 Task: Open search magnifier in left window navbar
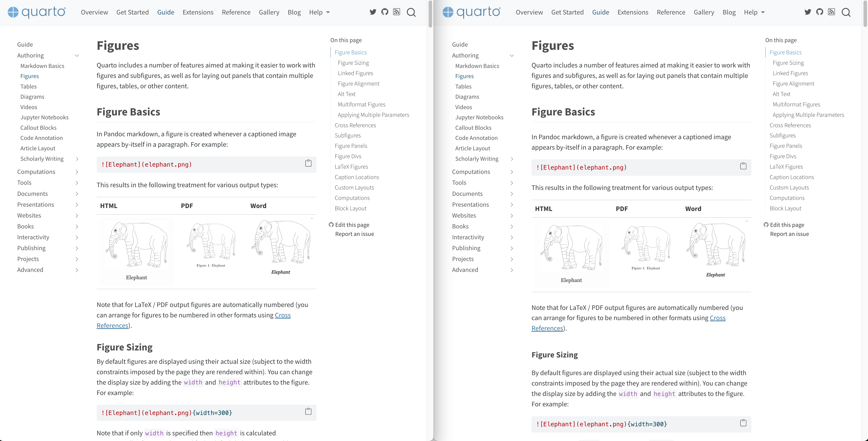pos(411,12)
